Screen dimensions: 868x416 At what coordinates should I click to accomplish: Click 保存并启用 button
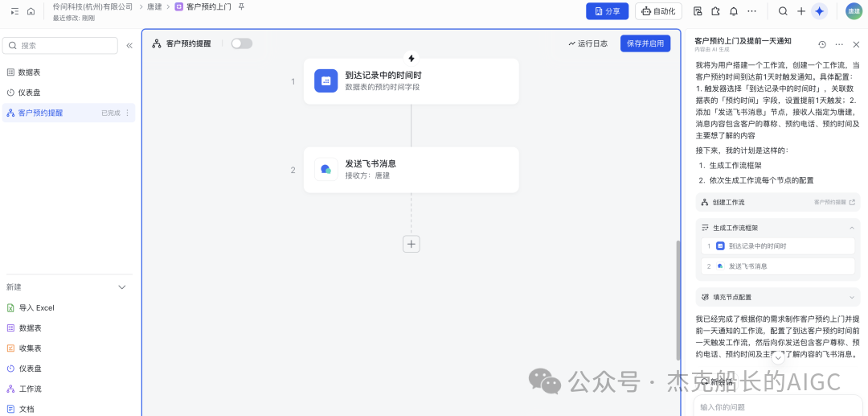tap(645, 43)
